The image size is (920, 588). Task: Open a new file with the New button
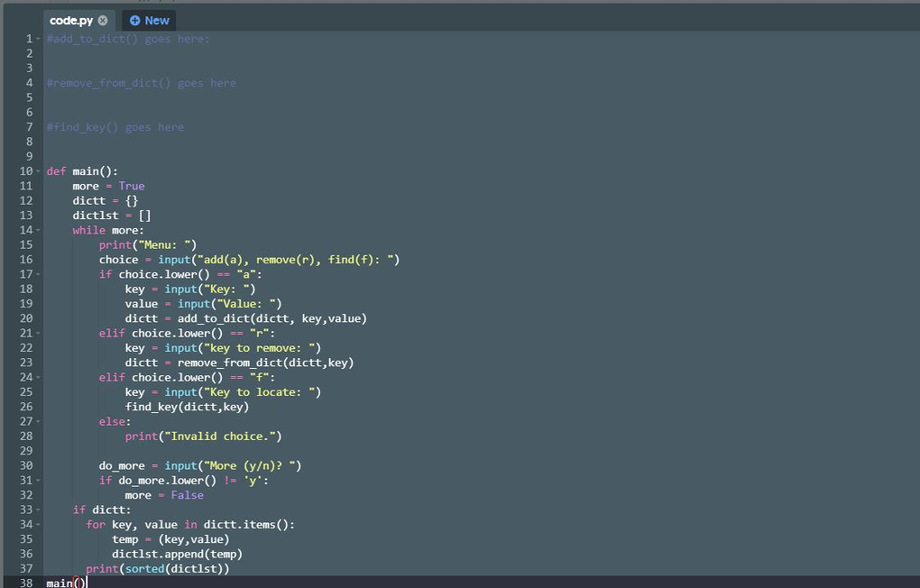[x=147, y=20]
